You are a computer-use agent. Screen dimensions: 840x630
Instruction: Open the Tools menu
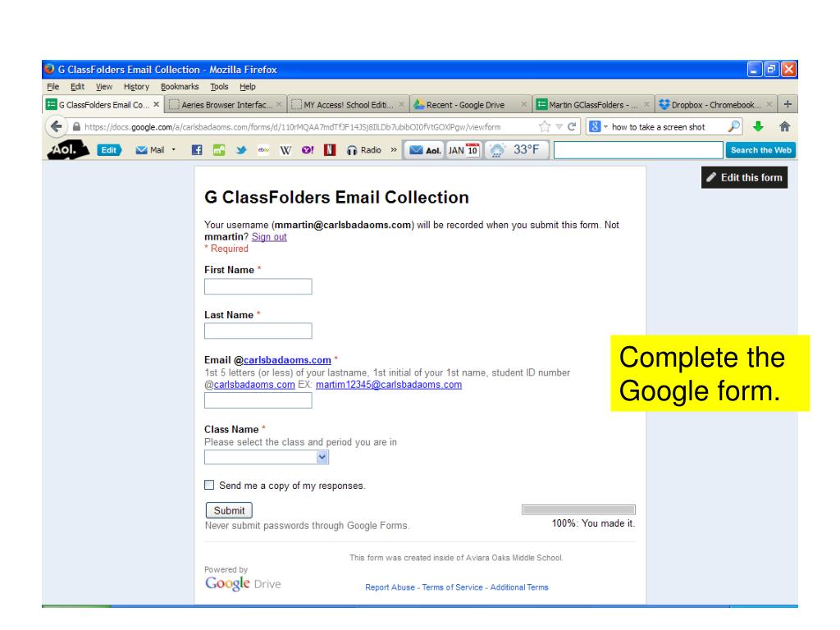click(219, 87)
